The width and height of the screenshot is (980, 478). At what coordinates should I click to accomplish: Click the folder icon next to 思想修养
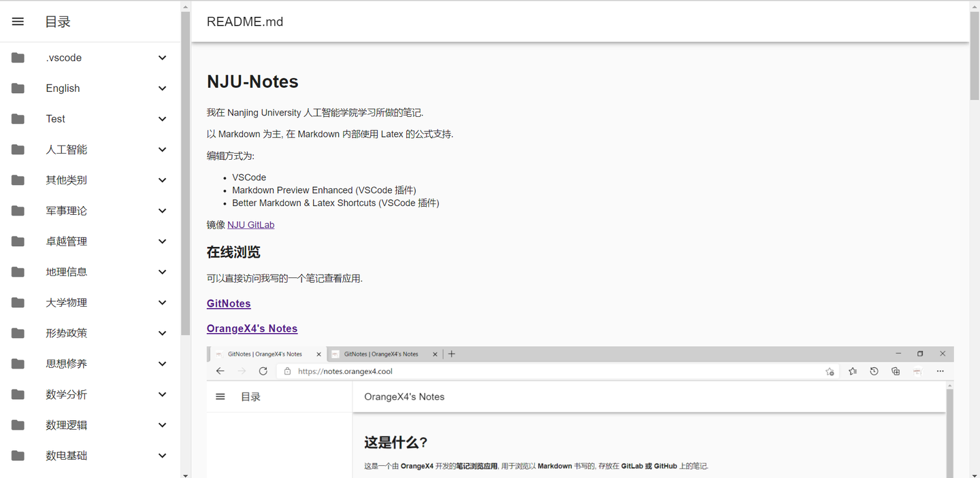point(17,363)
